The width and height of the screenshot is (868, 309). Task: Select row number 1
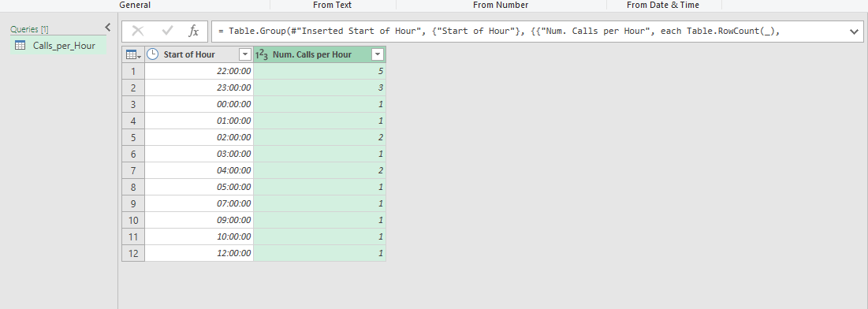[133, 71]
